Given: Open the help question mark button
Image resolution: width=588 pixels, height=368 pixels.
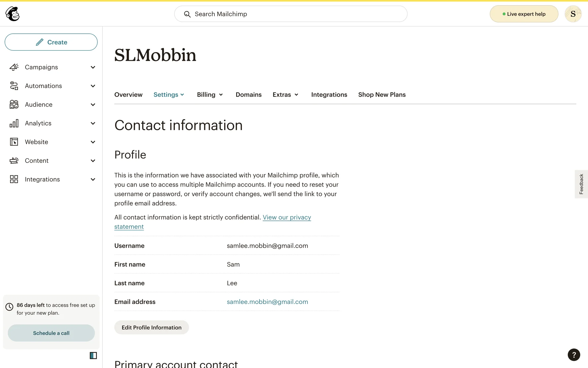Looking at the screenshot, I should point(574,355).
